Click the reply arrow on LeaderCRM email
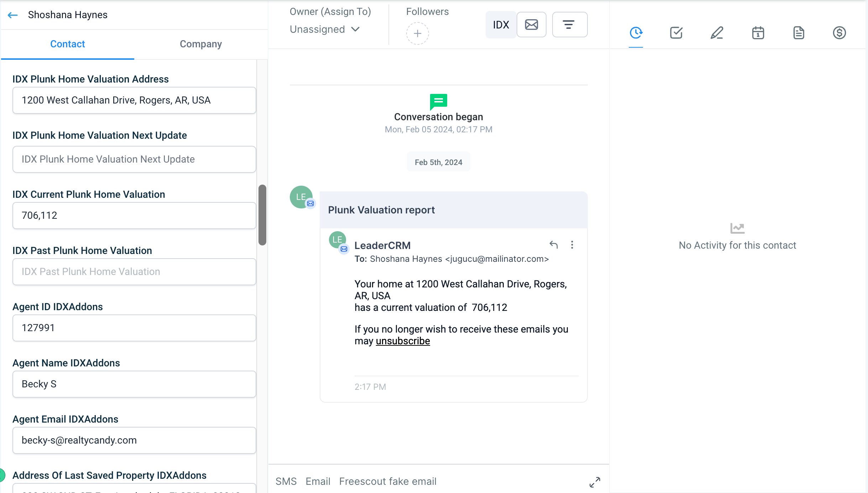Screen dimensions: 868x493 554,245
